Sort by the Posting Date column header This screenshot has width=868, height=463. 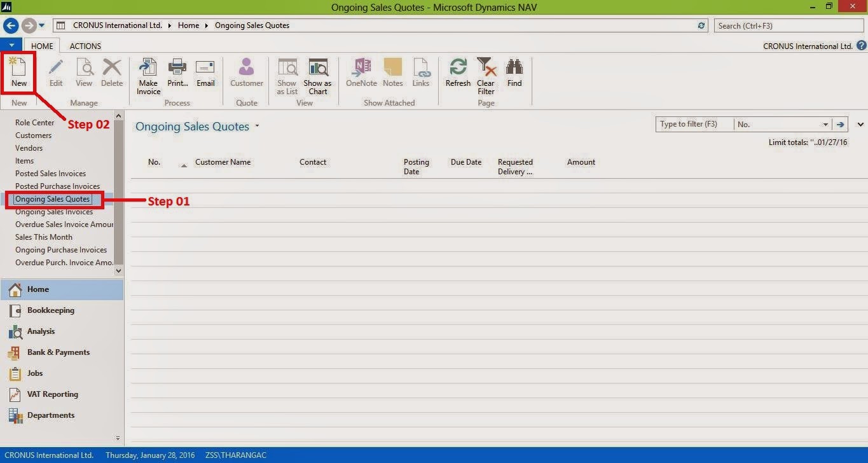pyautogui.click(x=417, y=167)
